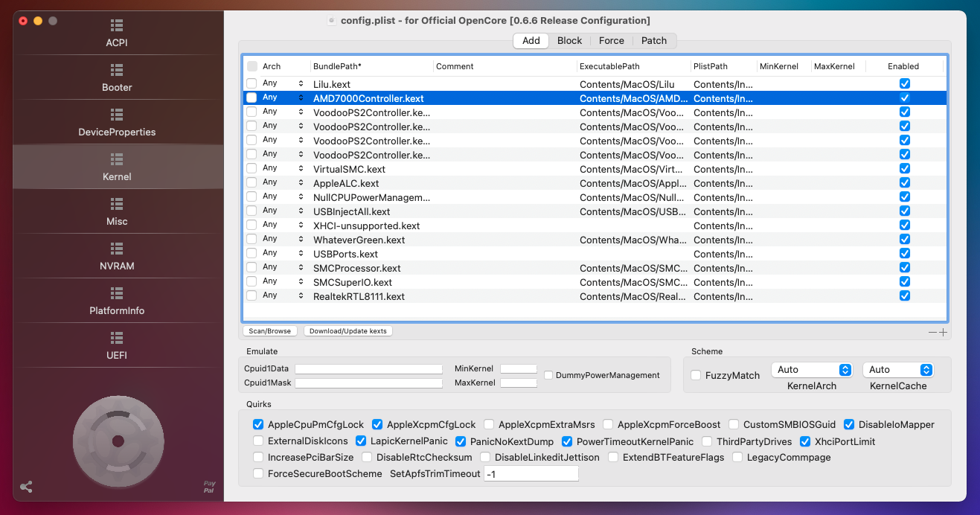Open DeviceProperties section

pyautogui.click(x=117, y=123)
